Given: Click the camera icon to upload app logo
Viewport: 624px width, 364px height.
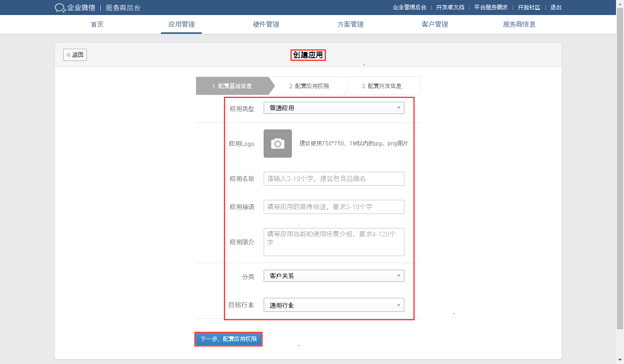Looking at the screenshot, I should pyautogui.click(x=277, y=144).
